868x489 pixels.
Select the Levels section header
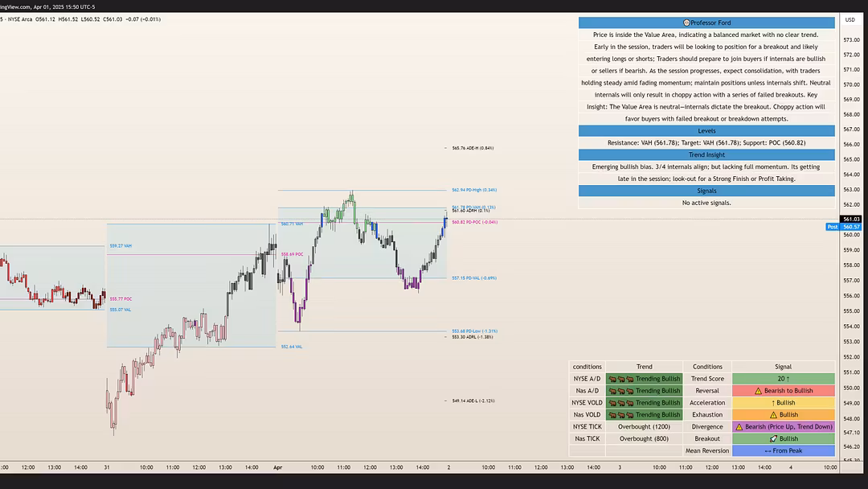coord(706,130)
